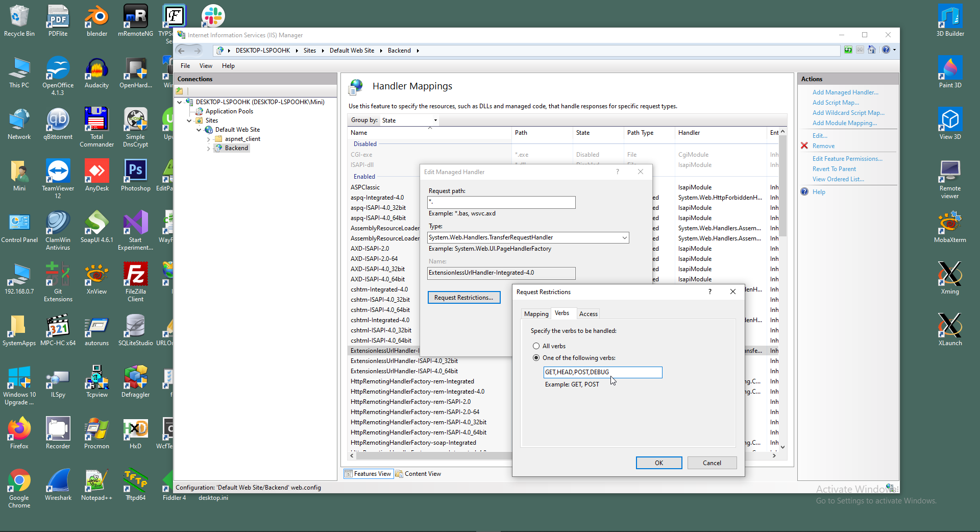This screenshot has height=532, width=980.
Task: Switch to Content View tab
Action: 418,474
